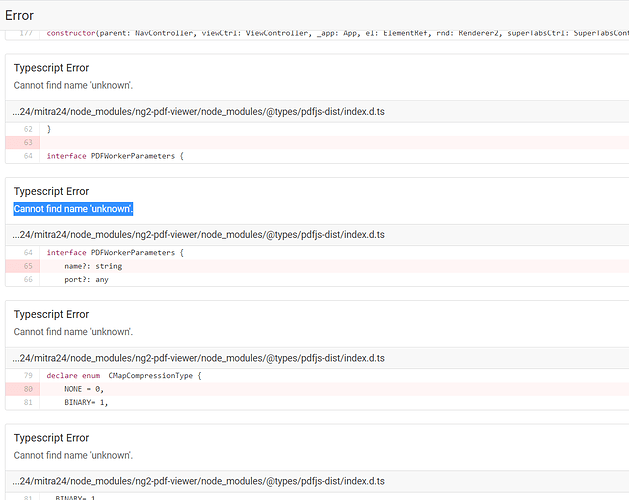
Task: Click the "BINARY= 1," line below "NONE = 0,"
Action: 86,402
